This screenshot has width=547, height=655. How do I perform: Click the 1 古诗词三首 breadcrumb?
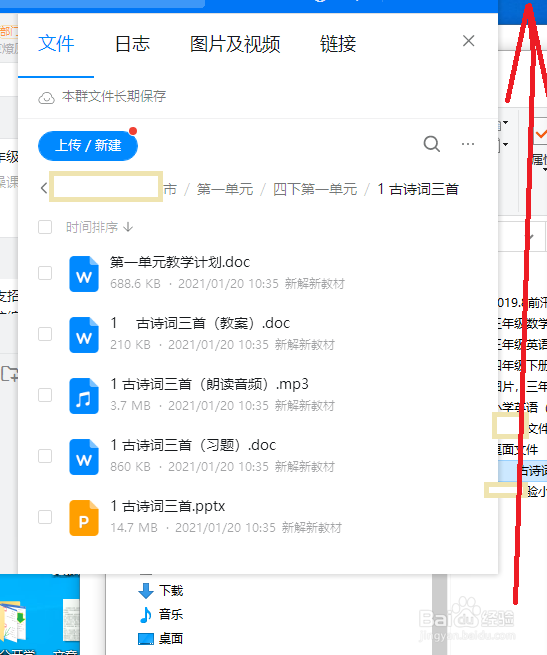[417, 189]
